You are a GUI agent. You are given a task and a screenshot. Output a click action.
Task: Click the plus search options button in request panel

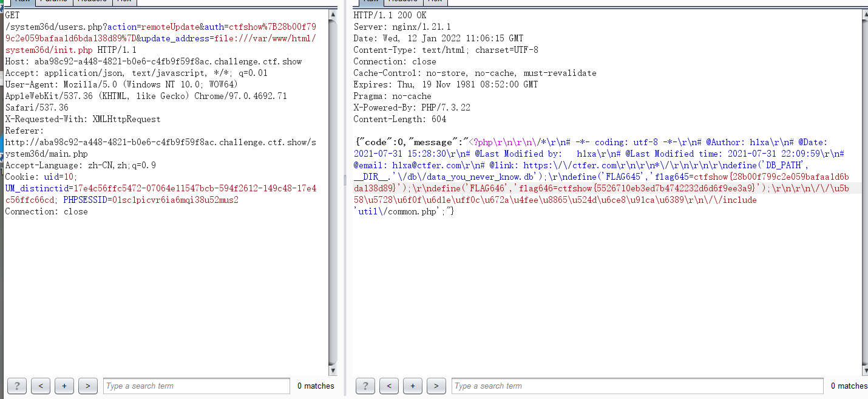click(64, 386)
